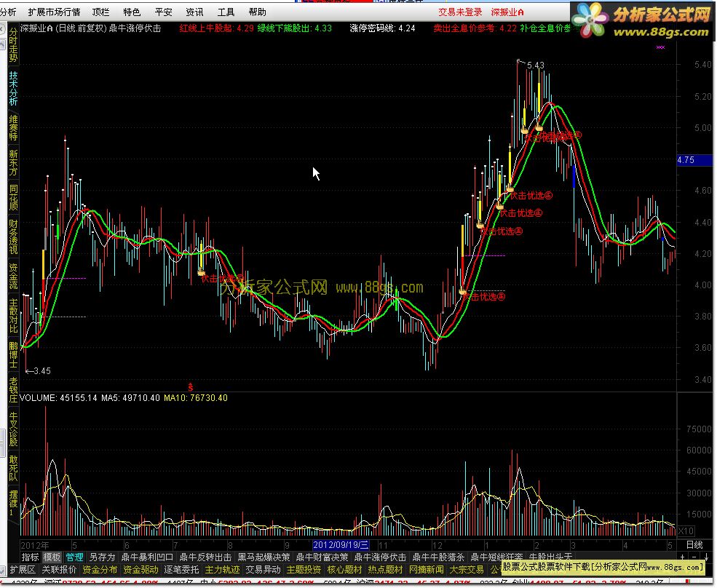Click the 指标 tab below the chart
The width and height of the screenshot is (717, 588).
click(30, 557)
